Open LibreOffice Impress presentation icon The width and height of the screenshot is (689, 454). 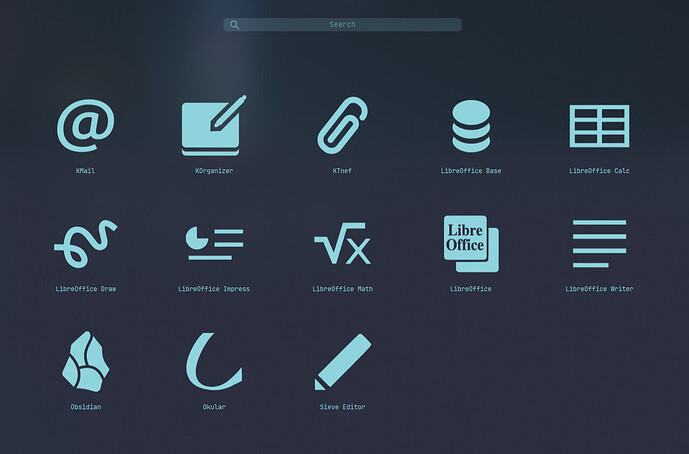213,244
